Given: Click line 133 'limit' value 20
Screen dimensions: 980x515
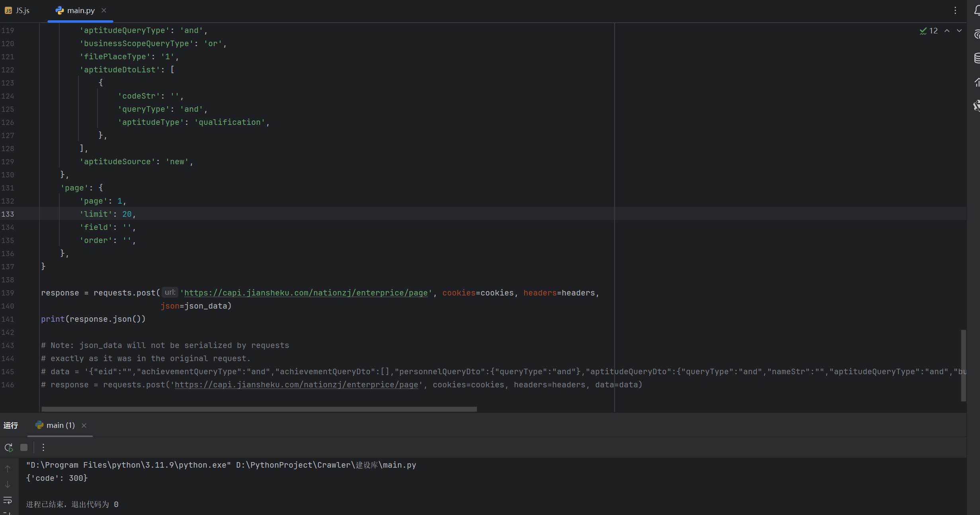Looking at the screenshot, I should (x=127, y=214).
